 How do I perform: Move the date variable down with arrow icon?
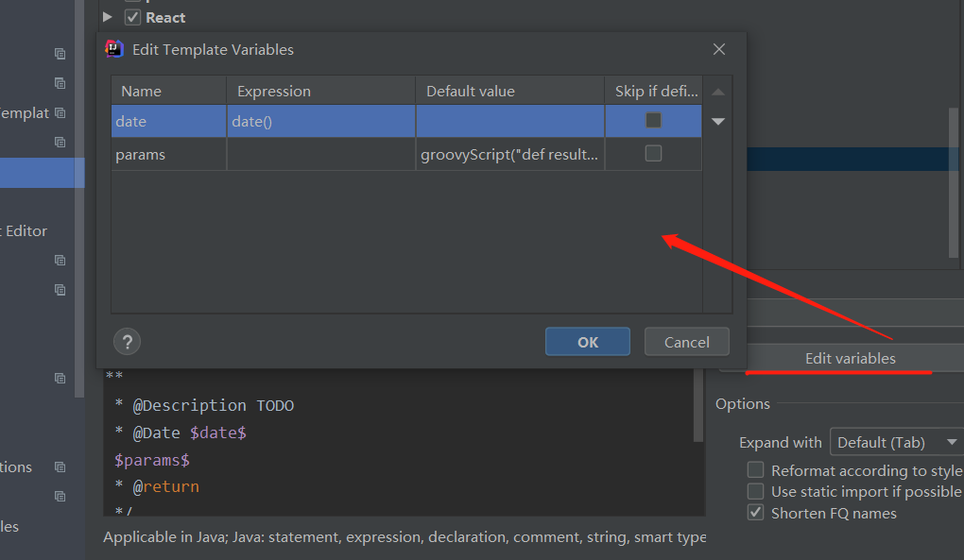pos(717,121)
